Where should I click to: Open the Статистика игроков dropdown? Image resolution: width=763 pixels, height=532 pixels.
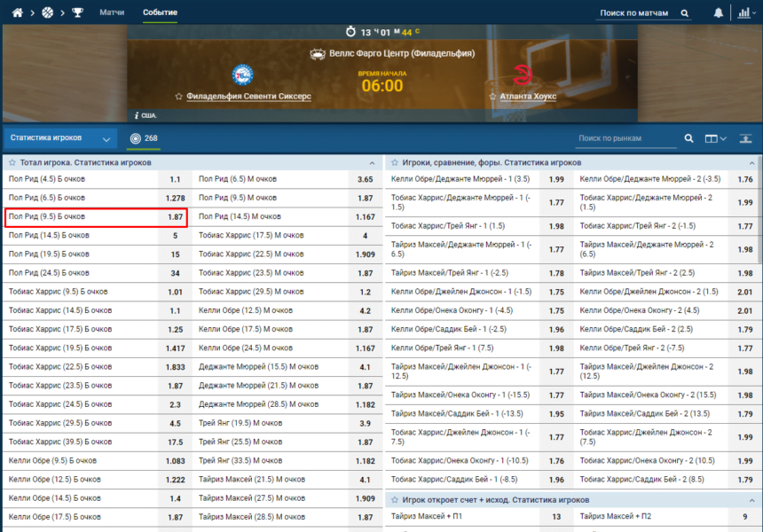click(x=59, y=138)
